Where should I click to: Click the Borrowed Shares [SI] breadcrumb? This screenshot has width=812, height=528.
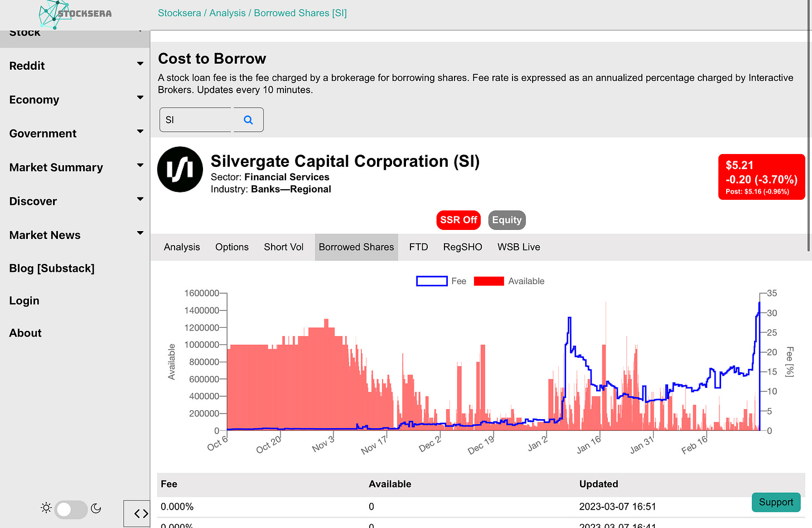[301, 13]
